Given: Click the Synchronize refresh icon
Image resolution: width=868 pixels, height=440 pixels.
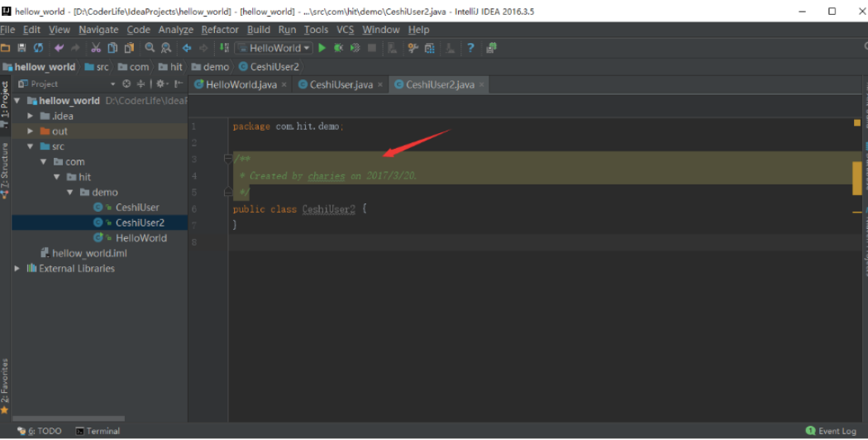Looking at the screenshot, I should coord(38,48).
